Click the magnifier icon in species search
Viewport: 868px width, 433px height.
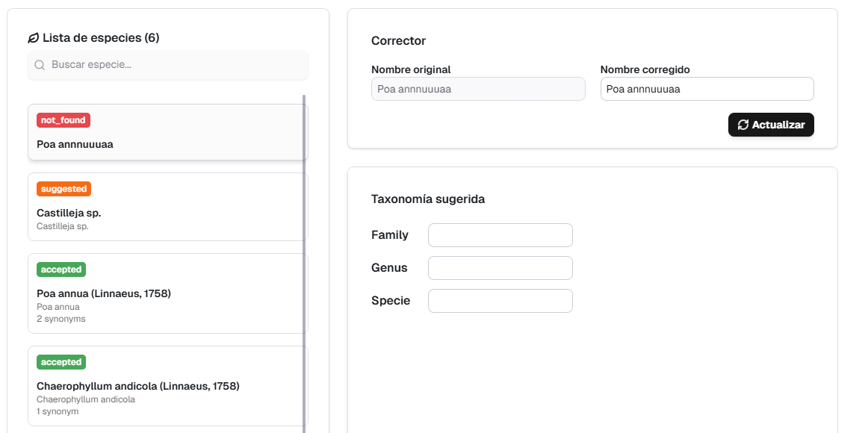pos(40,65)
